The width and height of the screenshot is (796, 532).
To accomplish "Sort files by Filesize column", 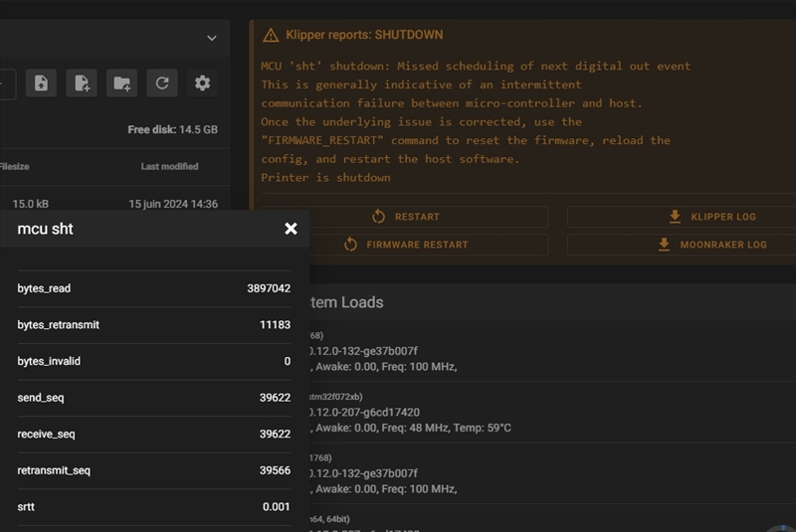I will point(14,166).
